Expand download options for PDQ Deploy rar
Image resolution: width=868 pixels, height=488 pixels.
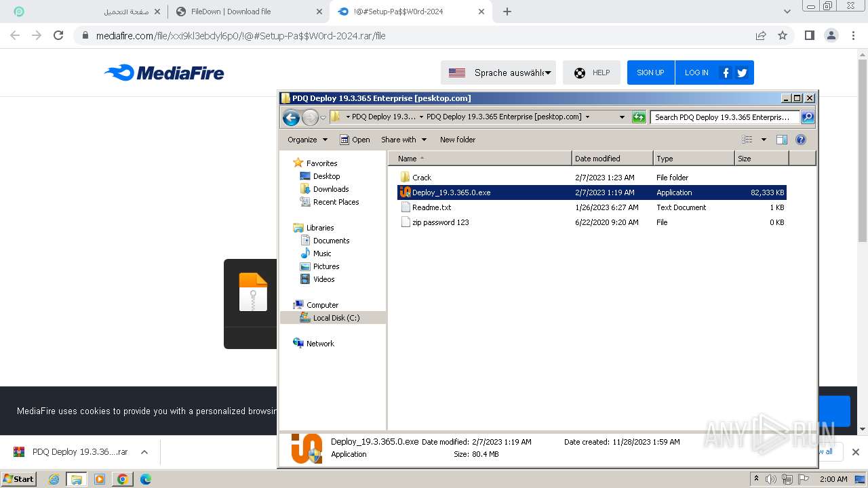[x=144, y=452]
